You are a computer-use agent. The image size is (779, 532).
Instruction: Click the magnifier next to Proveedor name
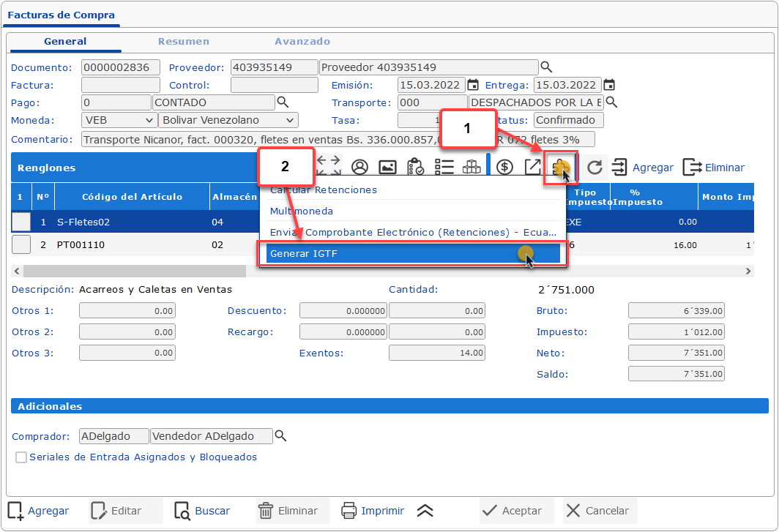coord(546,67)
